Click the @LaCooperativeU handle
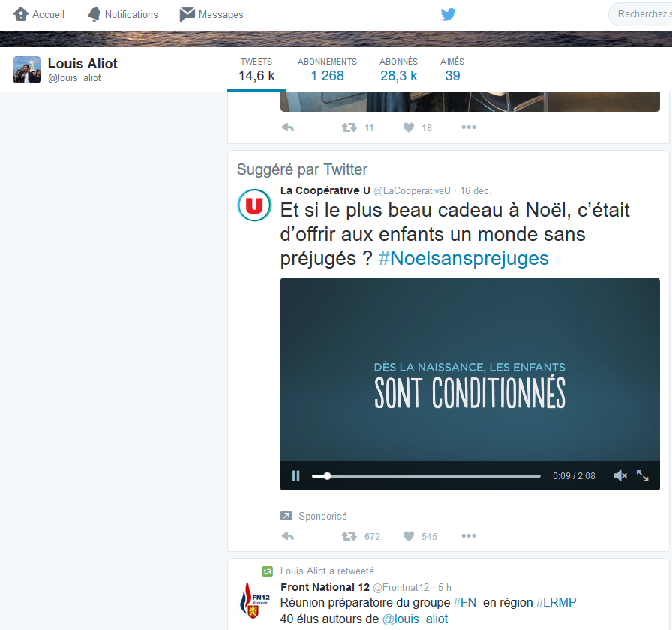This screenshot has width=672, height=630. (412, 191)
